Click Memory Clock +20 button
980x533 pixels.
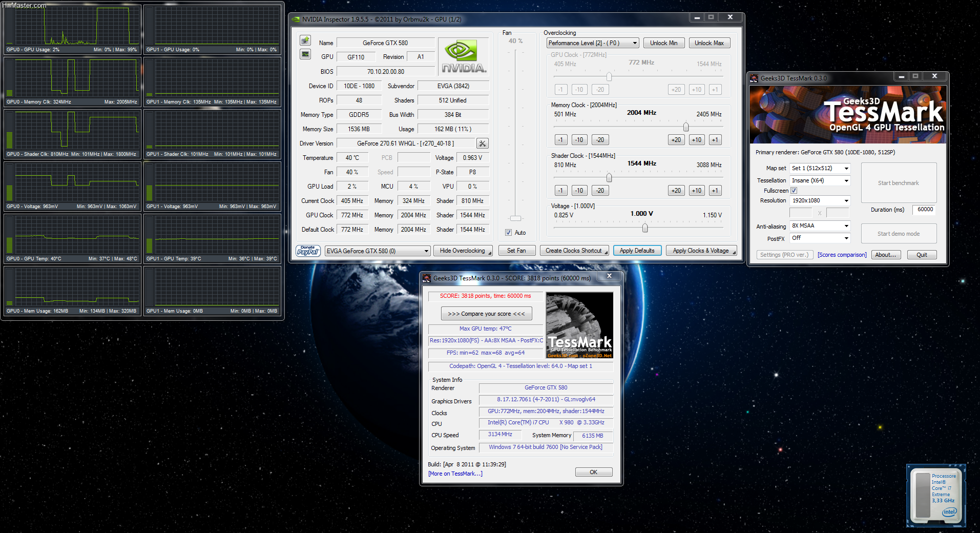[x=676, y=140]
